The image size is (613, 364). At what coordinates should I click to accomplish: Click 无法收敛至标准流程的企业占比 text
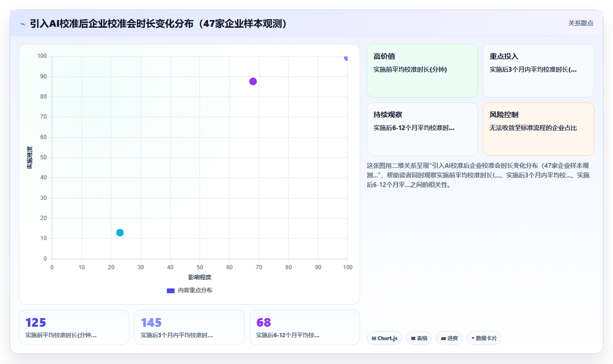(533, 128)
